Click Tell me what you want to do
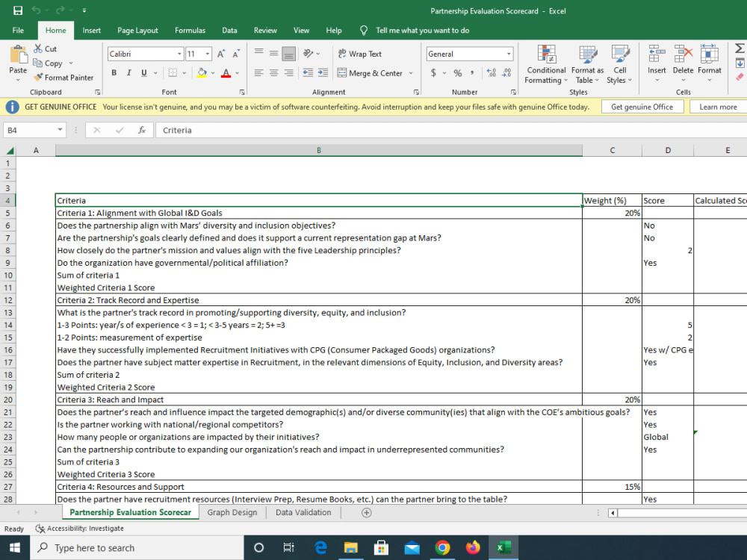The image size is (747, 560). pos(422,30)
